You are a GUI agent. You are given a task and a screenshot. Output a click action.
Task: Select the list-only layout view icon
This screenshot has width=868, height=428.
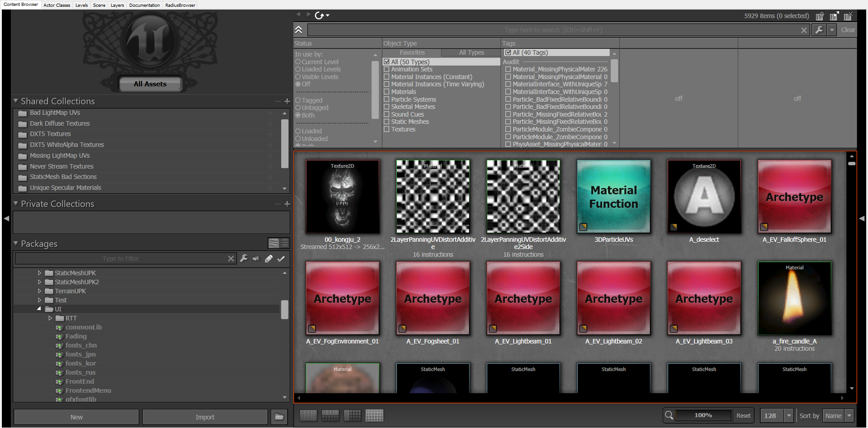click(308, 415)
